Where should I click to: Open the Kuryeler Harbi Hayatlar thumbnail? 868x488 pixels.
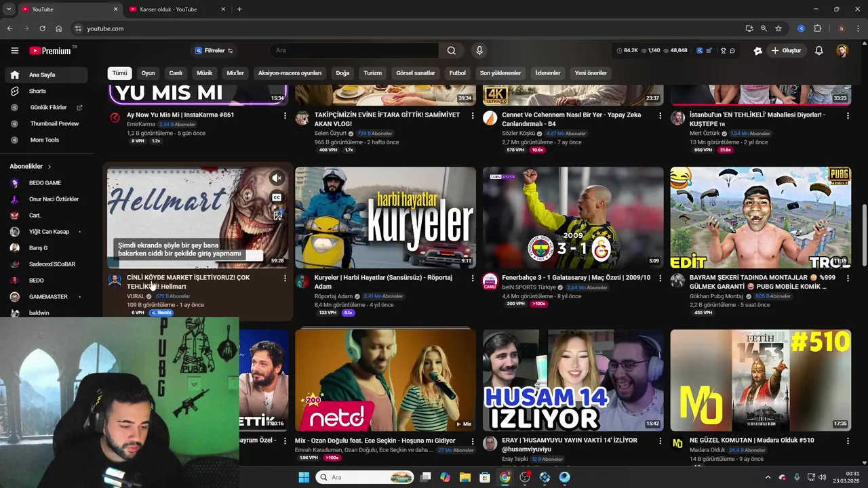point(385,218)
